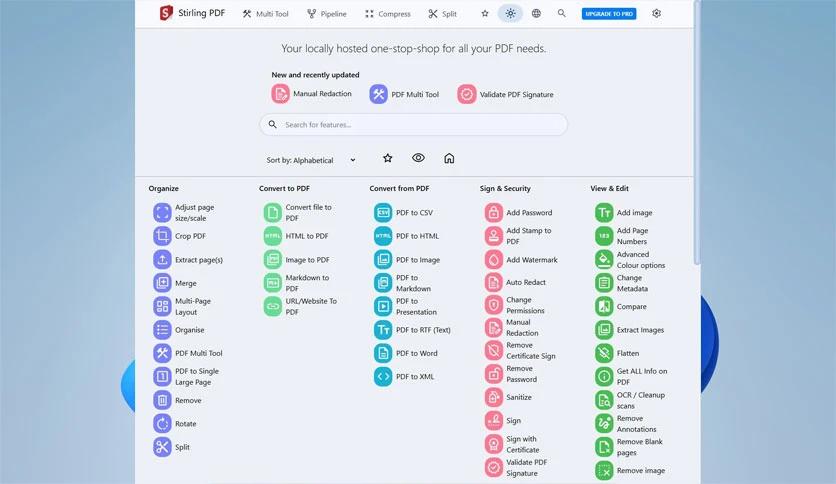The width and height of the screenshot is (836, 484).
Task: Open the Flatten tool
Action: pos(617,353)
